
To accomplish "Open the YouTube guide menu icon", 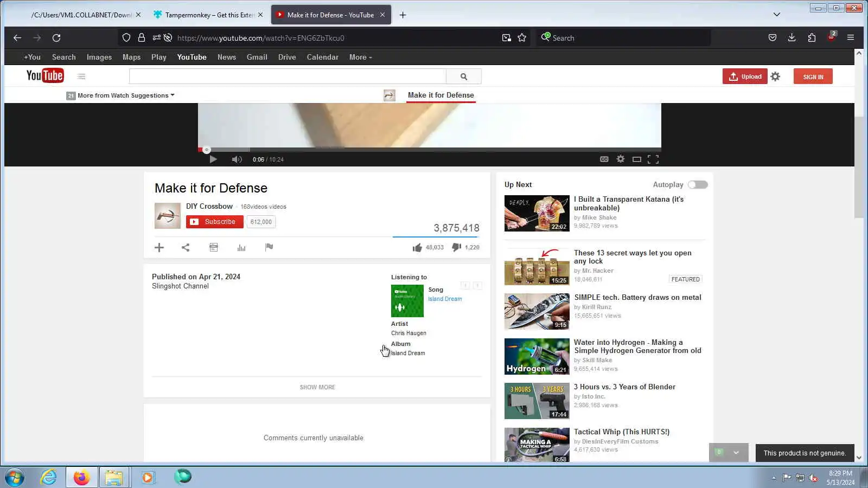I will [x=81, y=76].
